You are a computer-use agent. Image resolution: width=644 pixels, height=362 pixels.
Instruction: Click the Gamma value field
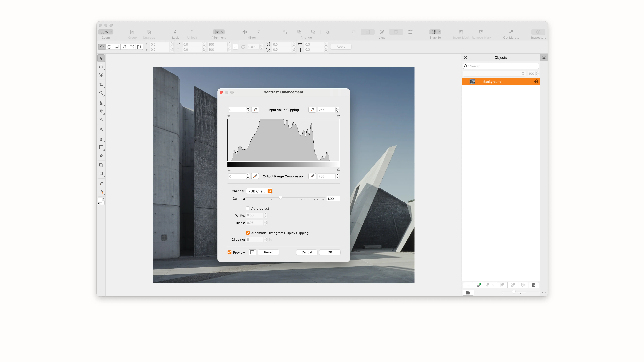click(x=333, y=199)
